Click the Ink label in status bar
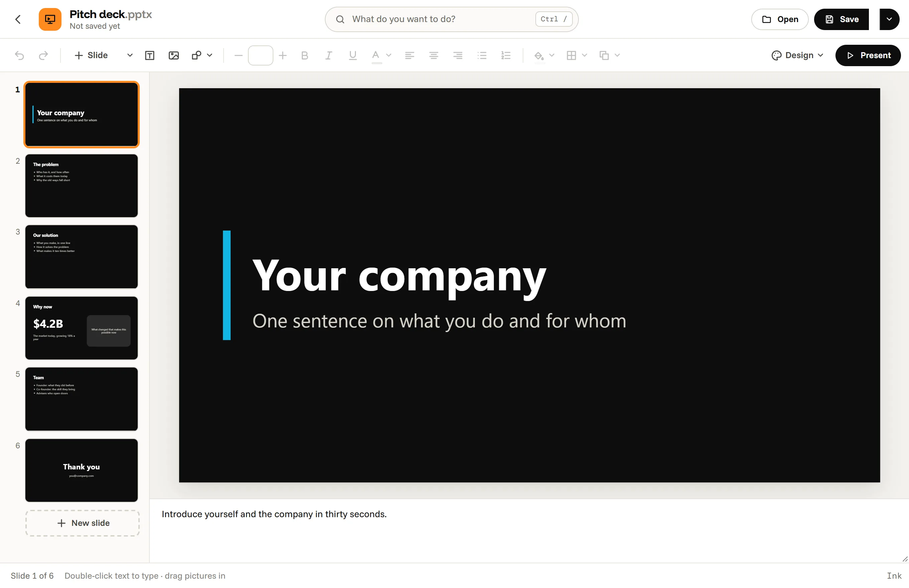The width and height of the screenshot is (909, 588). pos(894,576)
